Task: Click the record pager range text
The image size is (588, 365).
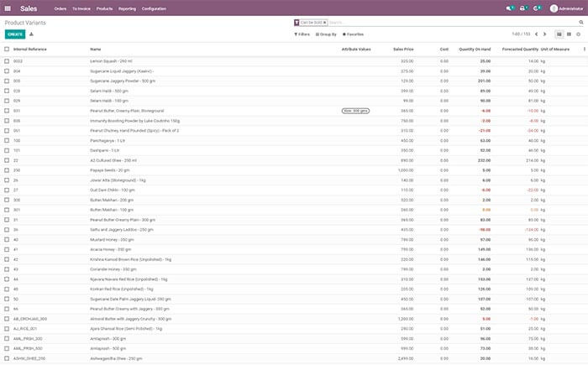Action: [521, 34]
